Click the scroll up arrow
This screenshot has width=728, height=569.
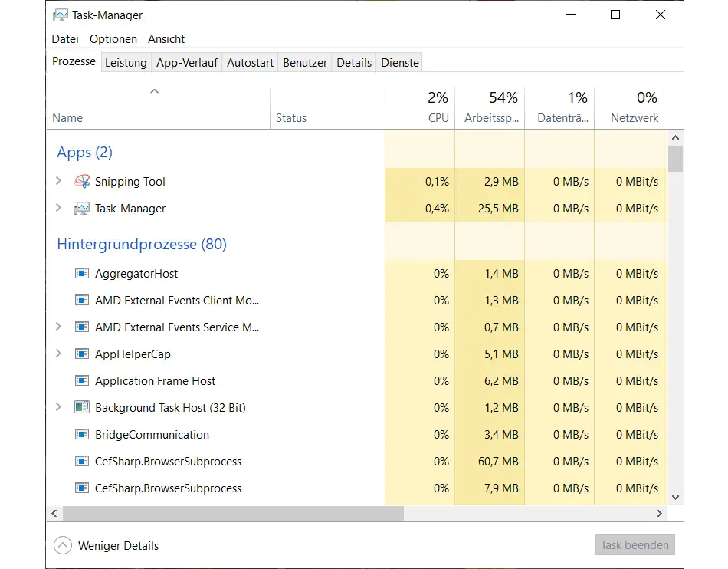tap(676, 137)
